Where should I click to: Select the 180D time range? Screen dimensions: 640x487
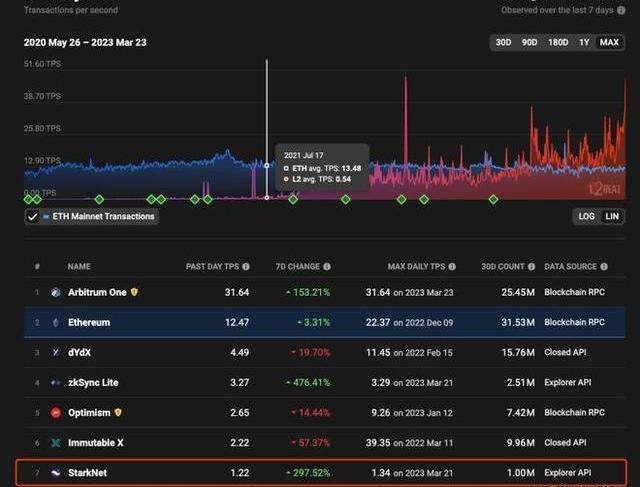(558, 42)
